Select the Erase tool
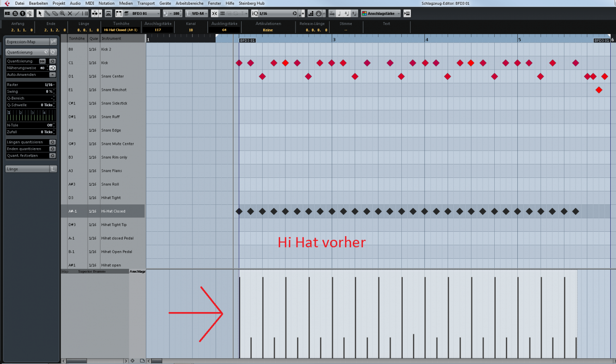 (x=55, y=13)
